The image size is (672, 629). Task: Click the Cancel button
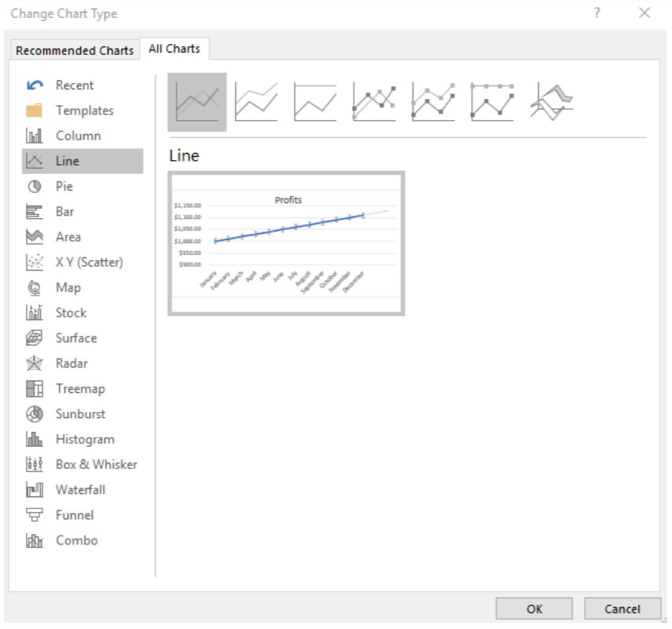[622, 609]
